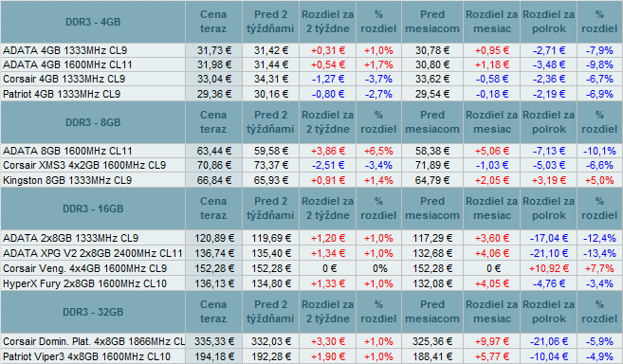Click Patriot 4GB 1333MHz CL9 entry
Viewport: 623px width, 364px height.
[x=62, y=94]
